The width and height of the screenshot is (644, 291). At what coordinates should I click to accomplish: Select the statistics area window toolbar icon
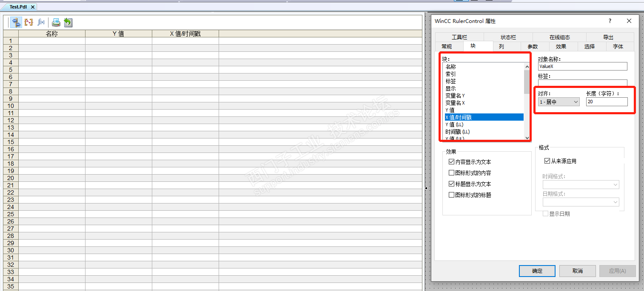[28, 22]
